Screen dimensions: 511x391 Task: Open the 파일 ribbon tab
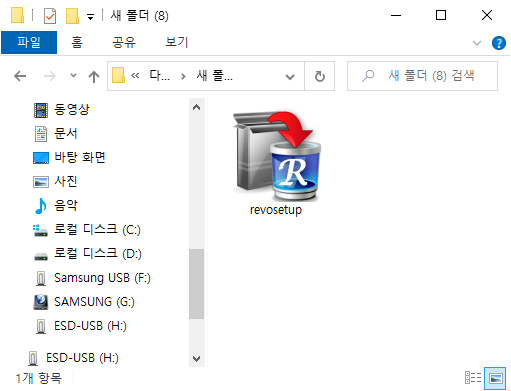tap(29, 42)
